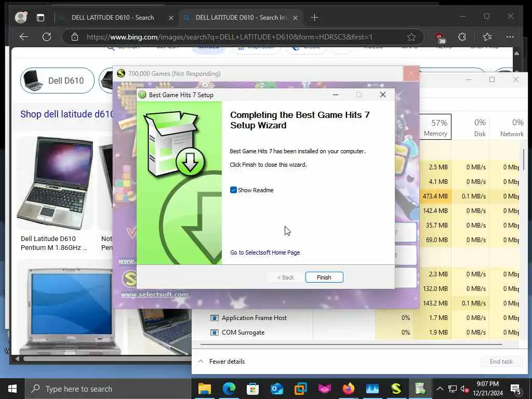Click the muted volume tray icon
Viewport: 532px width, 399px height.
click(x=464, y=389)
